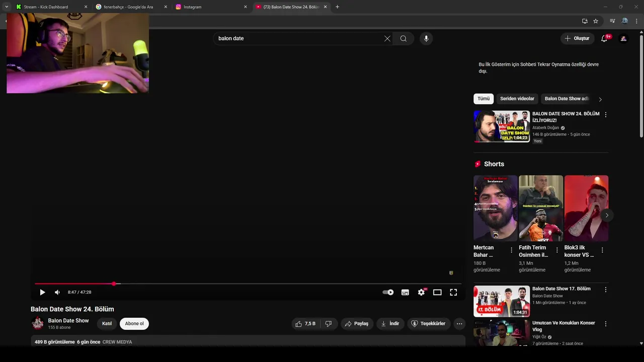
Task: Select the Seriden videolar filter chip
Action: [517, 99]
